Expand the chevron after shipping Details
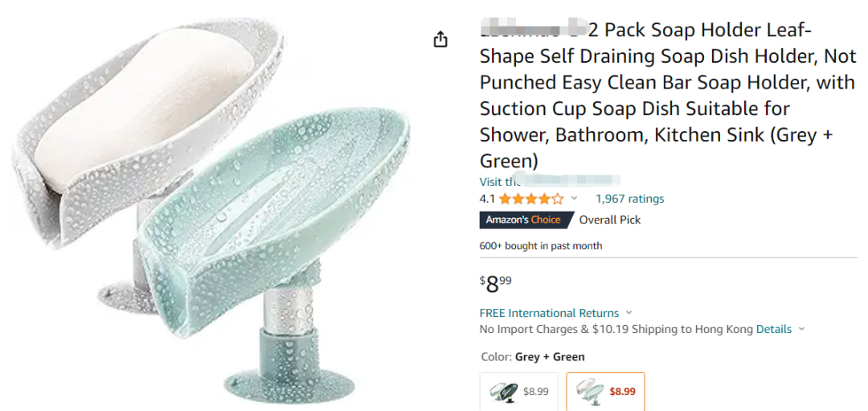The width and height of the screenshot is (868, 411). tap(801, 329)
